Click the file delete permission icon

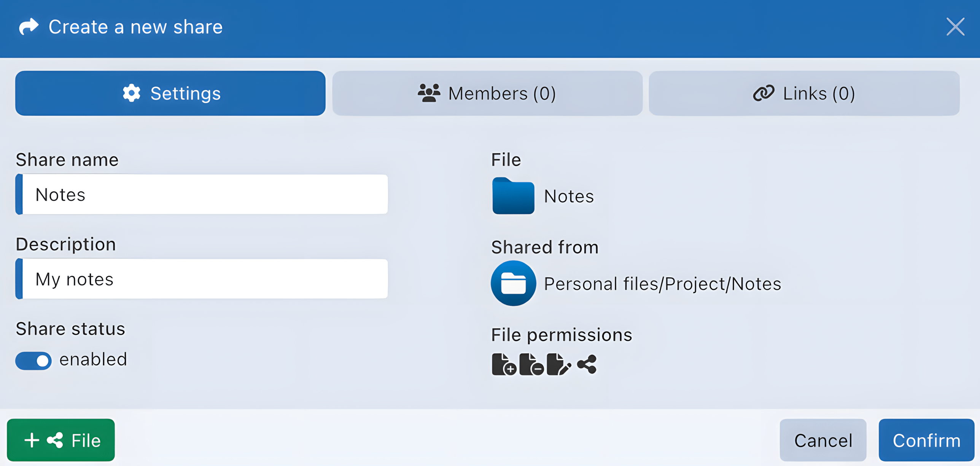click(x=532, y=364)
